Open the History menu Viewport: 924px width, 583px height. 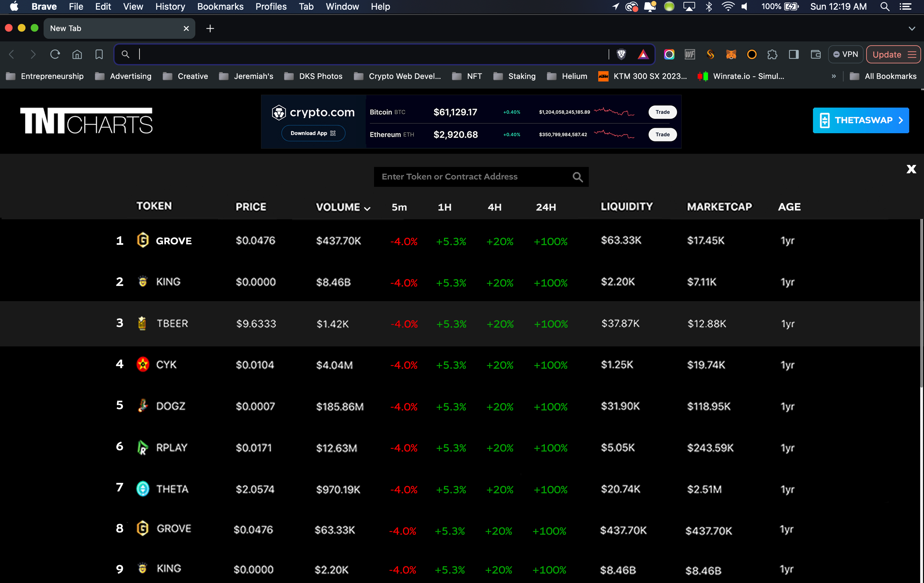[170, 6]
